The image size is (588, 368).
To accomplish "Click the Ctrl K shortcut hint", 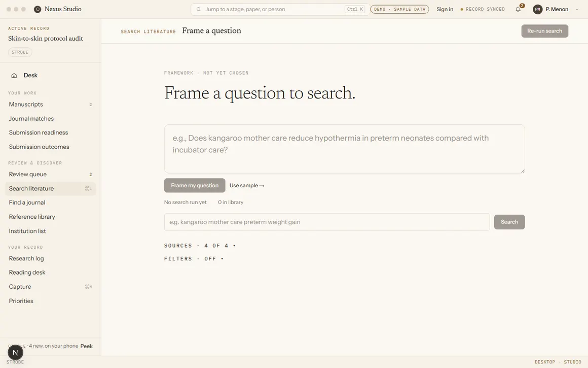I will coord(355,9).
